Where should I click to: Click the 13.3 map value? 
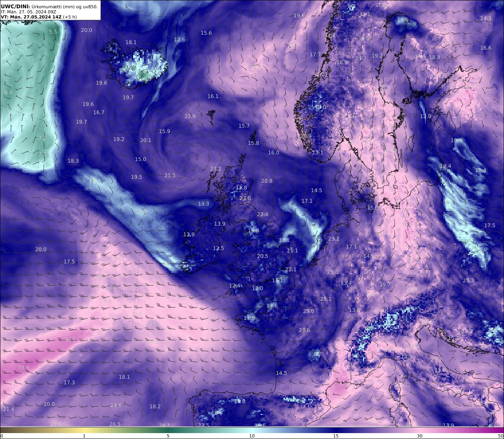click(x=204, y=204)
